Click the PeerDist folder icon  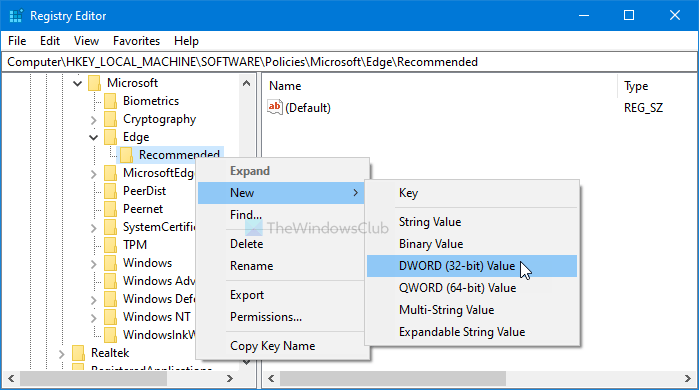[x=110, y=191]
